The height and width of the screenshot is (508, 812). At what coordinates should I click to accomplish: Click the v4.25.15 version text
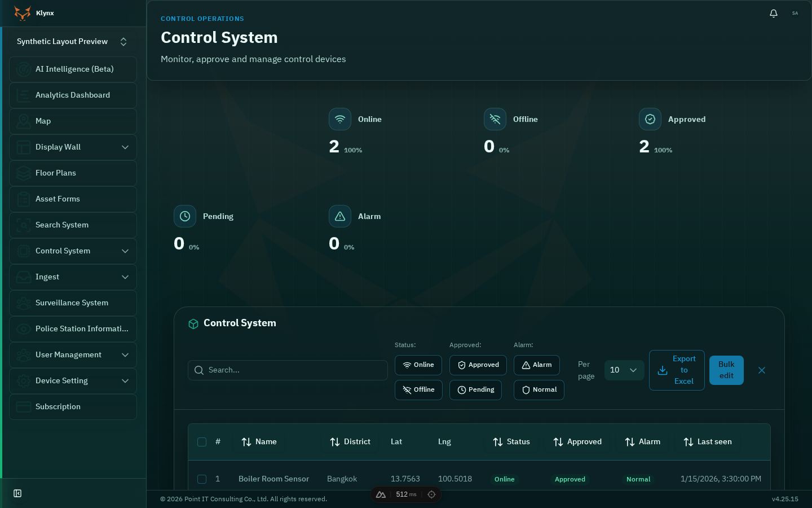coord(785,499)
